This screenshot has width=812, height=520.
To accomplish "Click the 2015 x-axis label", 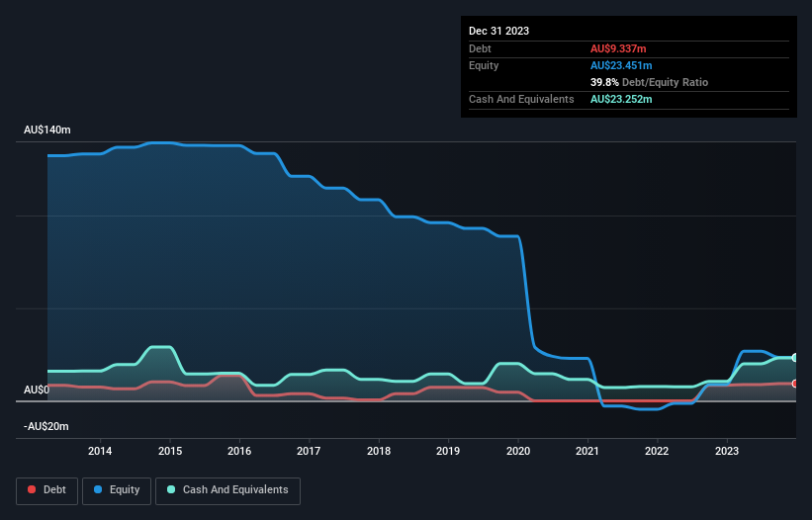I will coord(170,451).
